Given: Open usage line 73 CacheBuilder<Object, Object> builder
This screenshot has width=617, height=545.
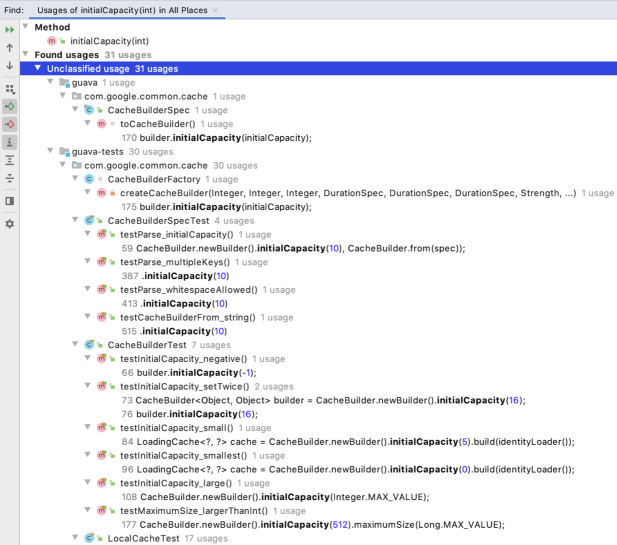Looking at the screenshot, I should pos(323,400).
